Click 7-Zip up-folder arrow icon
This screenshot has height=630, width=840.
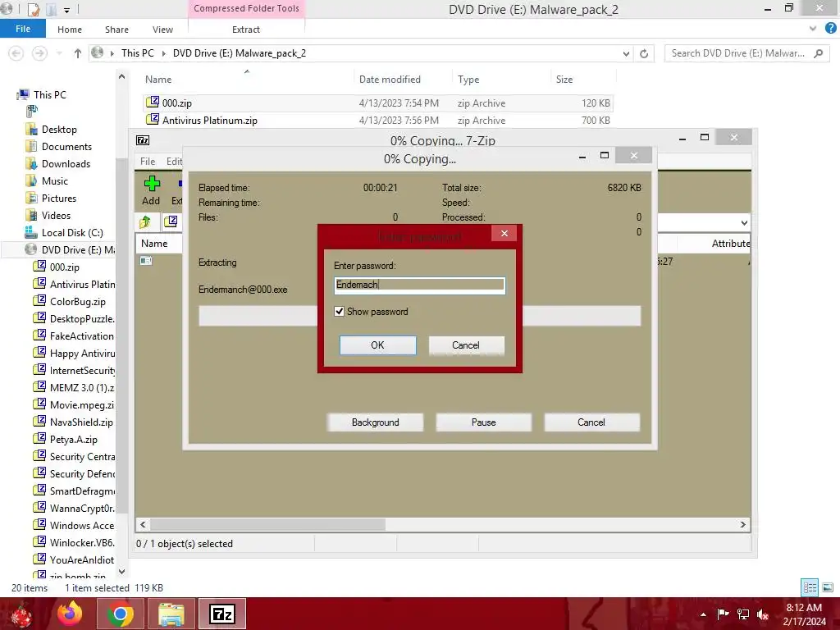point(145,221)
